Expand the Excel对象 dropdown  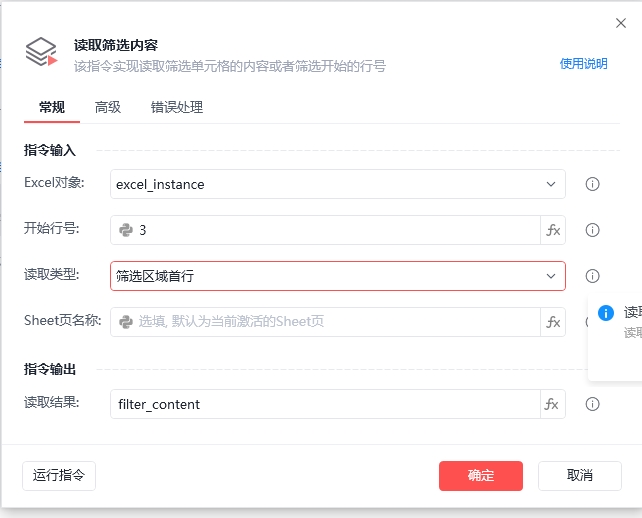point(551,184)
